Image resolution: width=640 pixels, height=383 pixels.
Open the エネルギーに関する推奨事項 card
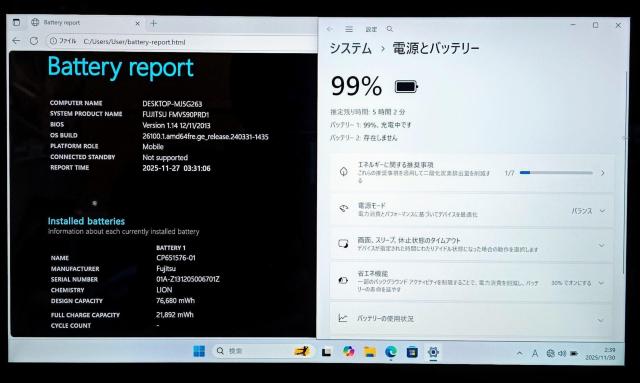(x=472, y=173)
